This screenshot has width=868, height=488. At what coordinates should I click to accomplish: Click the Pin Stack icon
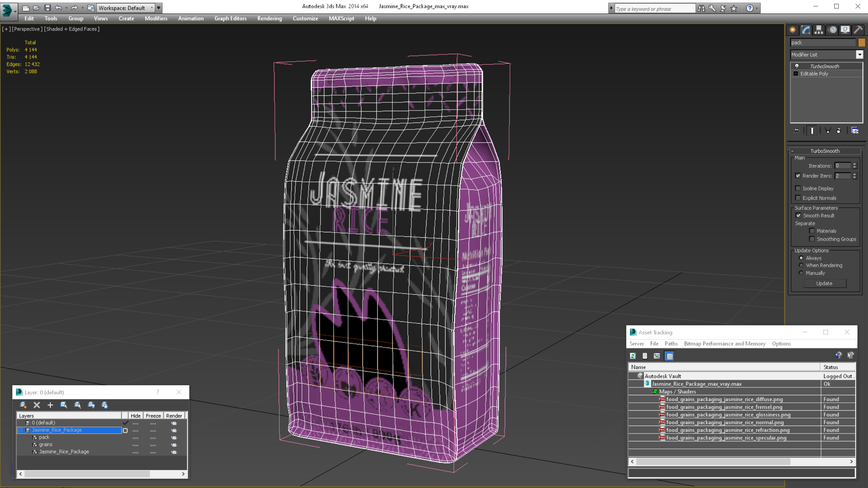(x=796, y=130)
